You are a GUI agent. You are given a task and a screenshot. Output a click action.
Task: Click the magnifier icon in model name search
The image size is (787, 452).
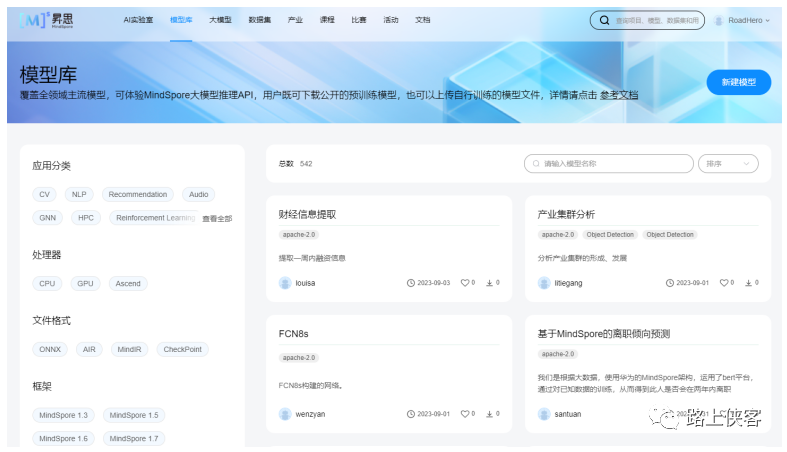tap(536, 164)
